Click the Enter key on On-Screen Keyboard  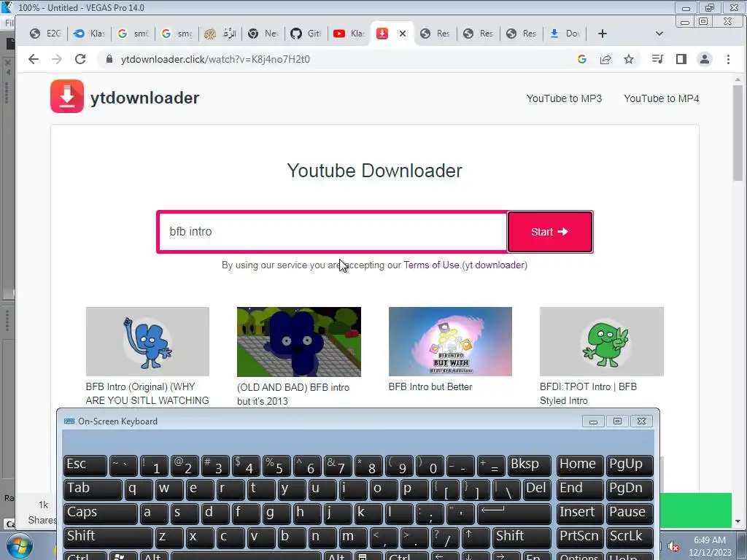point(514,513)
